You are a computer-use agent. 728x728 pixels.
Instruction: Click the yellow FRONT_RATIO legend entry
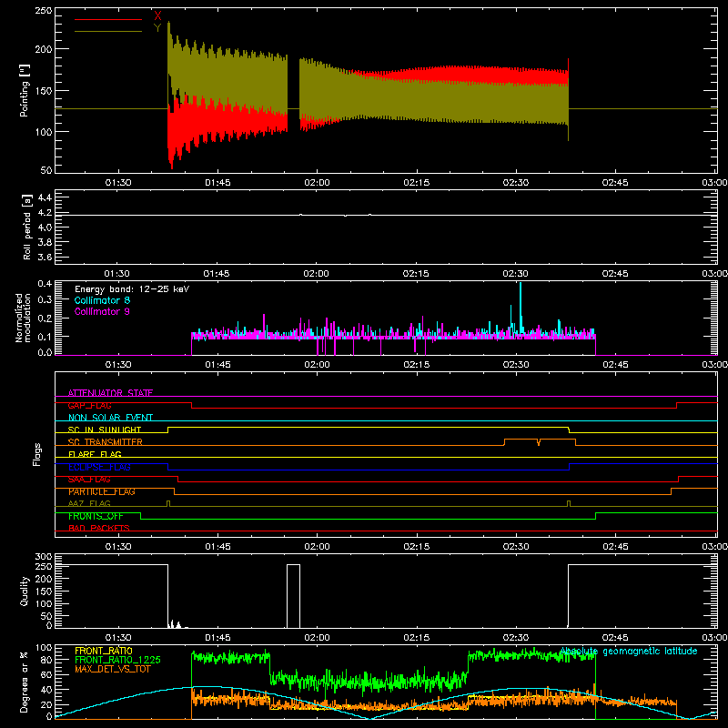(104, 651)
